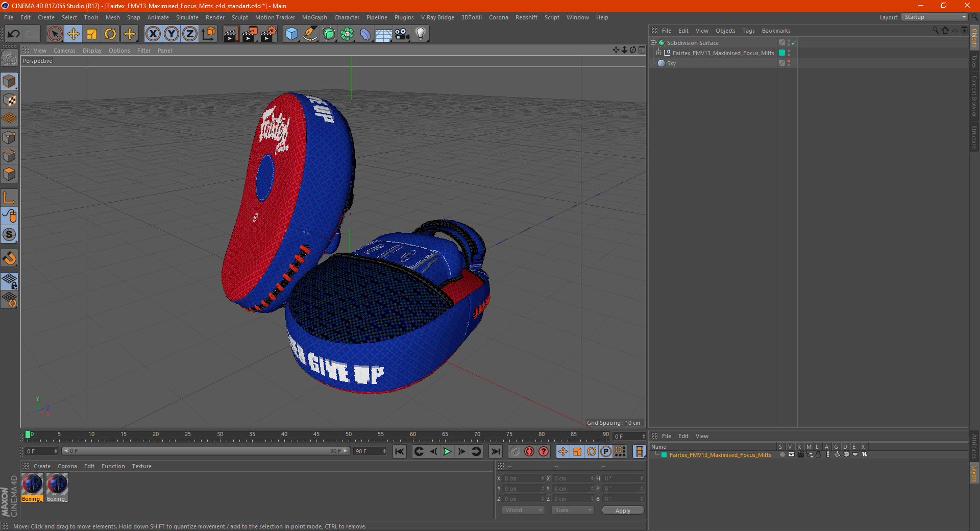Switch to Texture mode
This screenshot has width=980, height=531.
(9, 100)
